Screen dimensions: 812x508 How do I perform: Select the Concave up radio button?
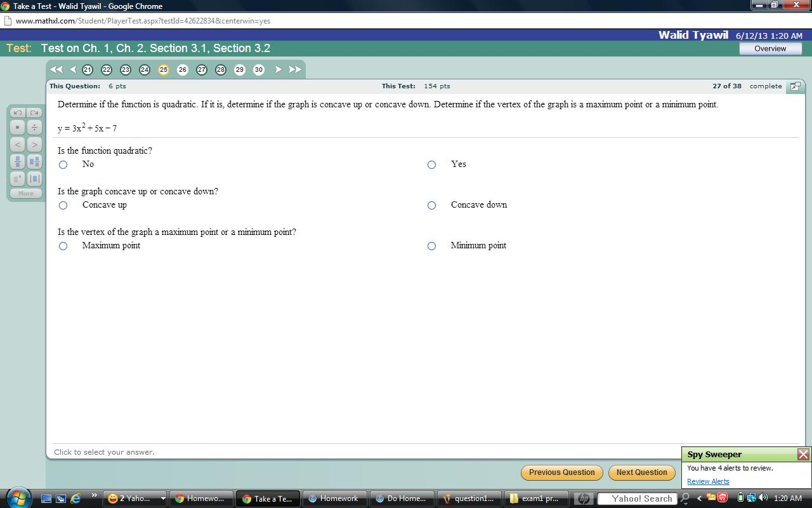[x=63, y=205]
